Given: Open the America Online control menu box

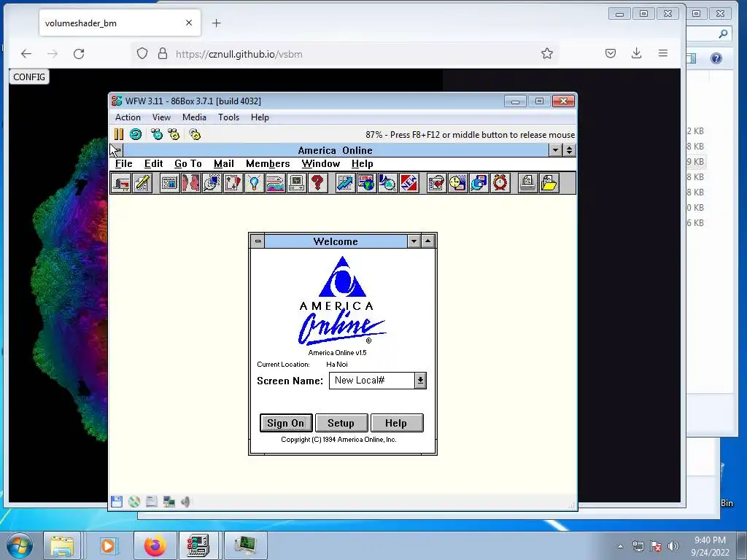Looking at the screenshot, I should [117, 150].
